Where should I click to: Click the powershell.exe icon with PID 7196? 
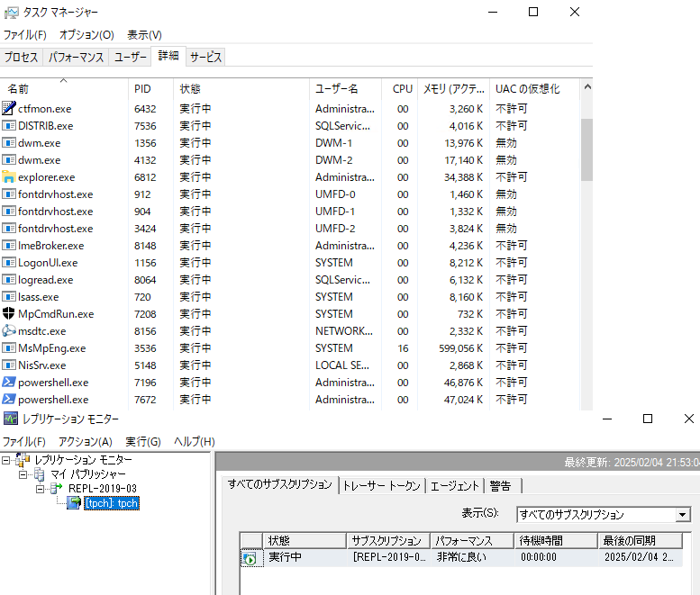click(8, 383)
